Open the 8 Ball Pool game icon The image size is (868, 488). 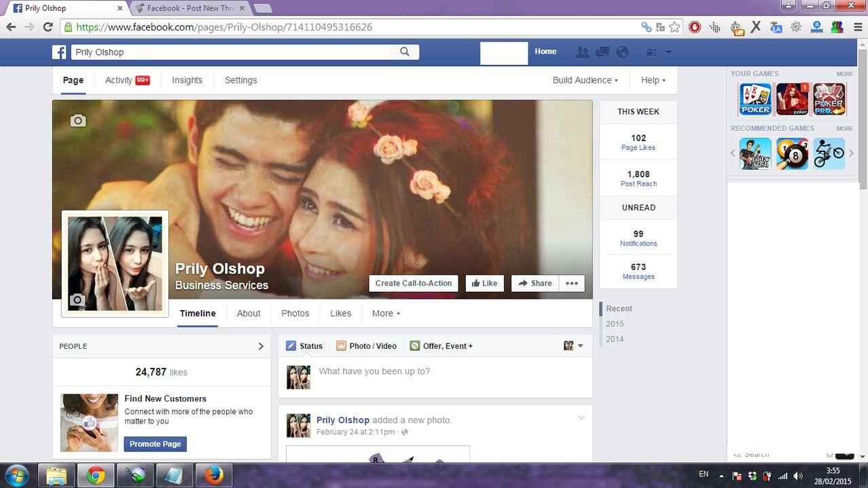[x=792, y=154]
